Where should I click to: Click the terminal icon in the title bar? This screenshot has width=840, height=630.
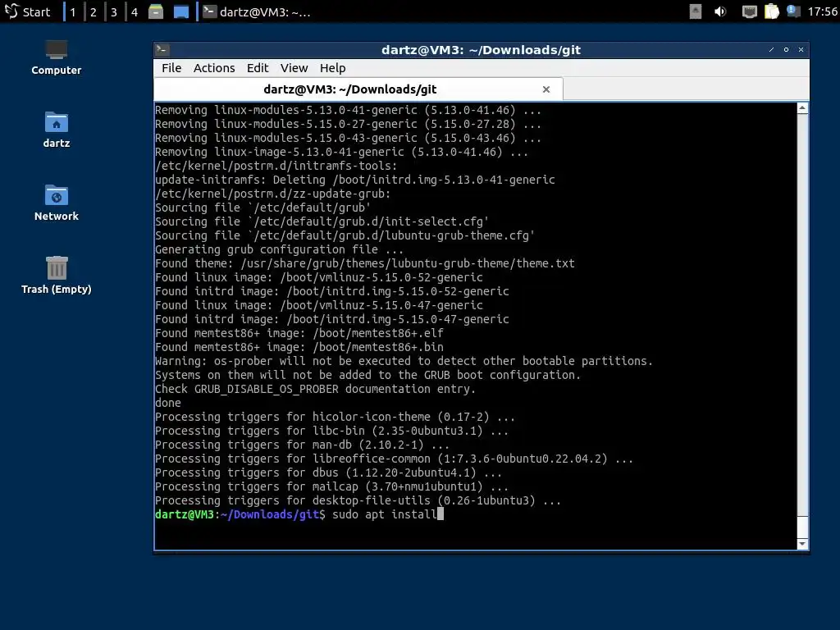(x=162, y=50)
